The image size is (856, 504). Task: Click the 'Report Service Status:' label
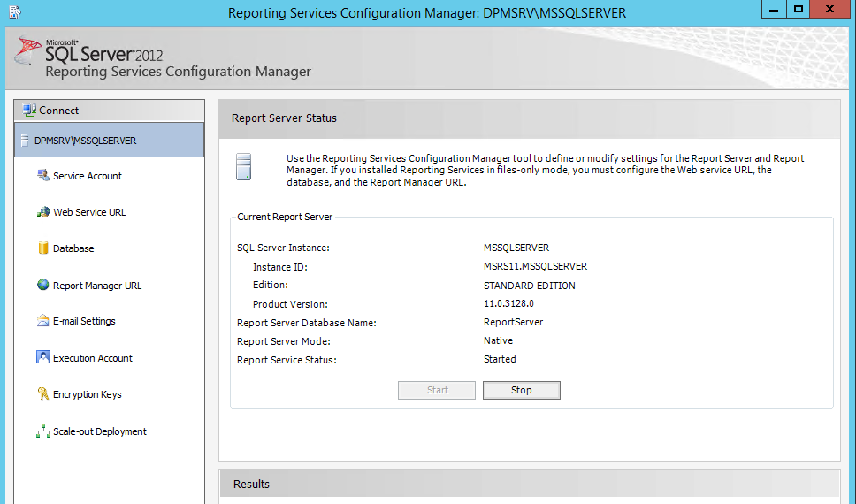point(287,360)
